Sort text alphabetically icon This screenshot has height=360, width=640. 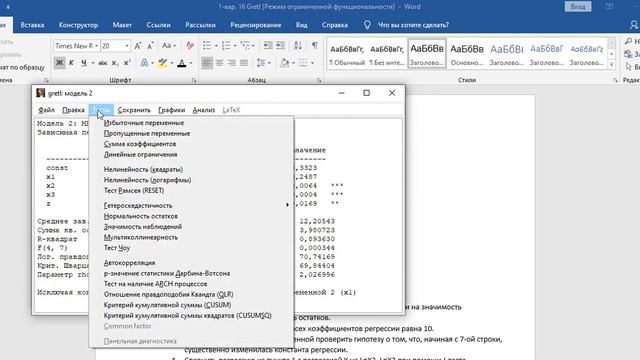click(x=298, y=45)
